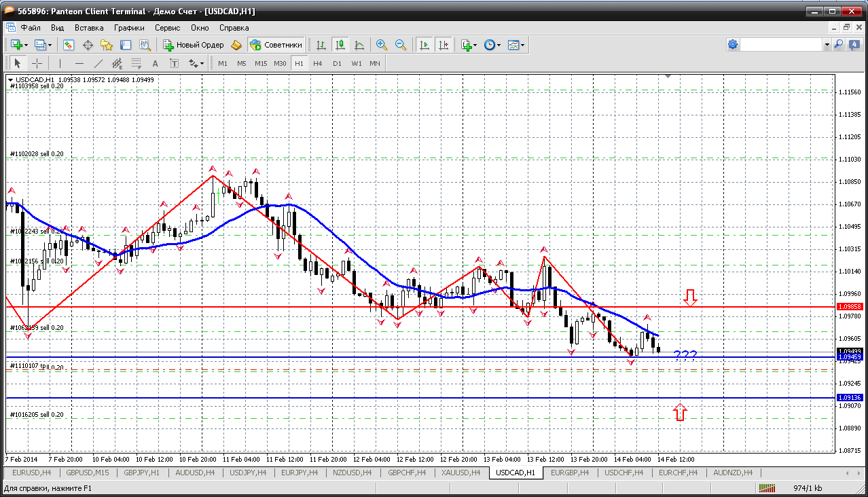Open the search field dropdown arrow
Image resolution: width=868 pixels, height=497 pixels.
tap(827, 44)
